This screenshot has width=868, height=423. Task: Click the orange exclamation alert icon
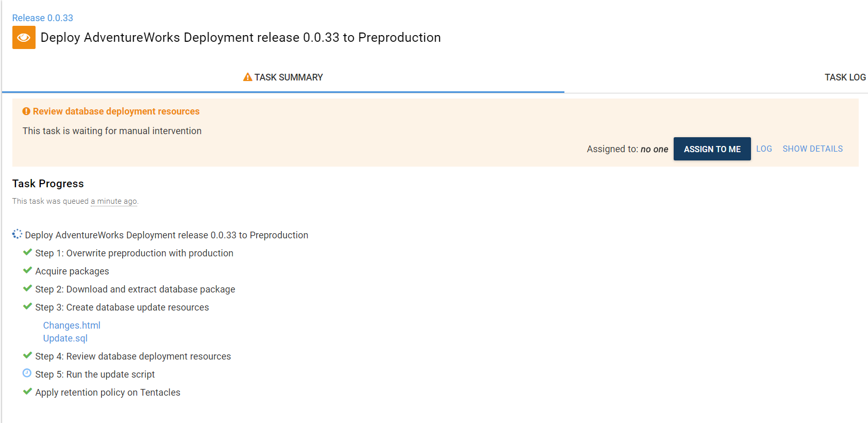tap(26, 111)
